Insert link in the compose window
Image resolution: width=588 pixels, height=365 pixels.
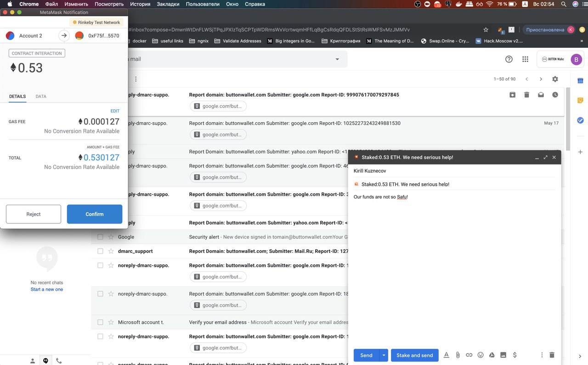click(x=469, y=355)
